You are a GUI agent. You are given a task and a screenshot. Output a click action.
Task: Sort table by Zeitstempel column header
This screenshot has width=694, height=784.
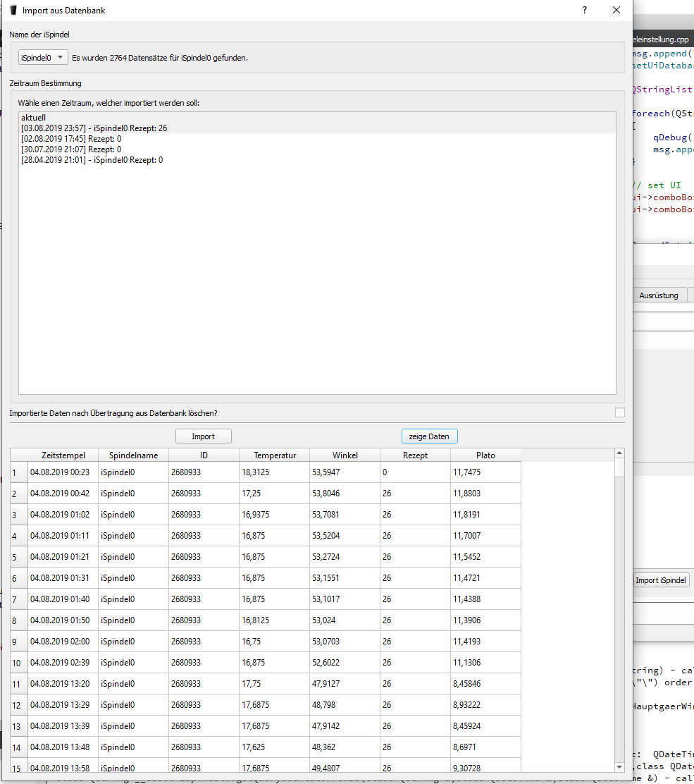pos(63,455)
